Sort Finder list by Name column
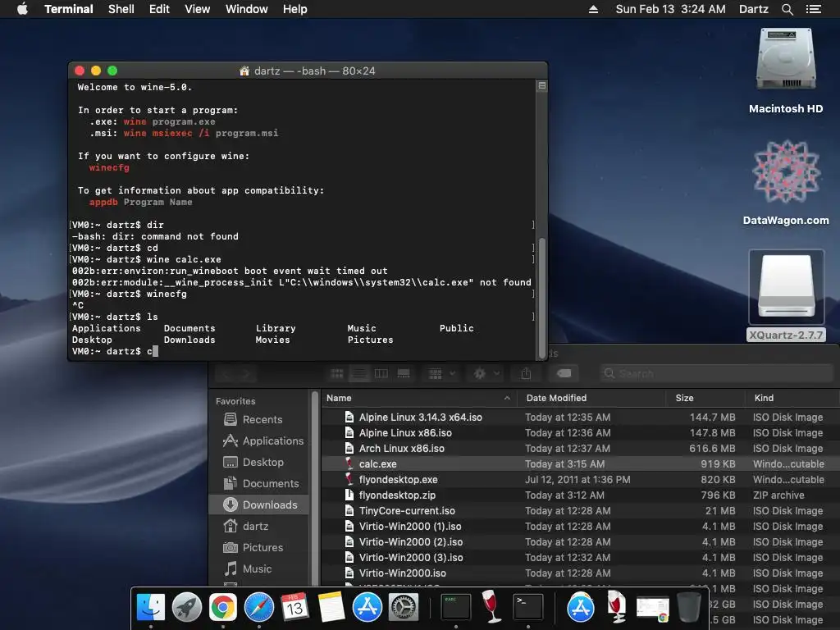 419,398
